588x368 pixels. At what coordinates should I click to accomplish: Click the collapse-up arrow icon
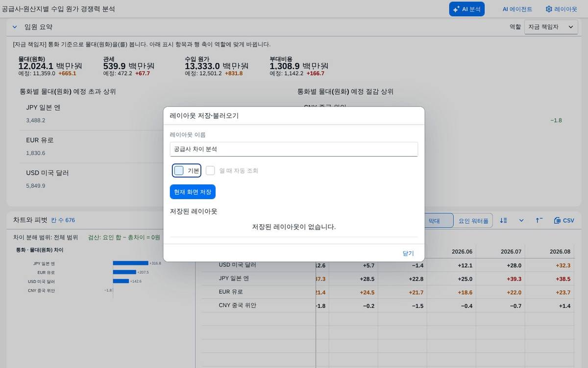tap(539, 221)
